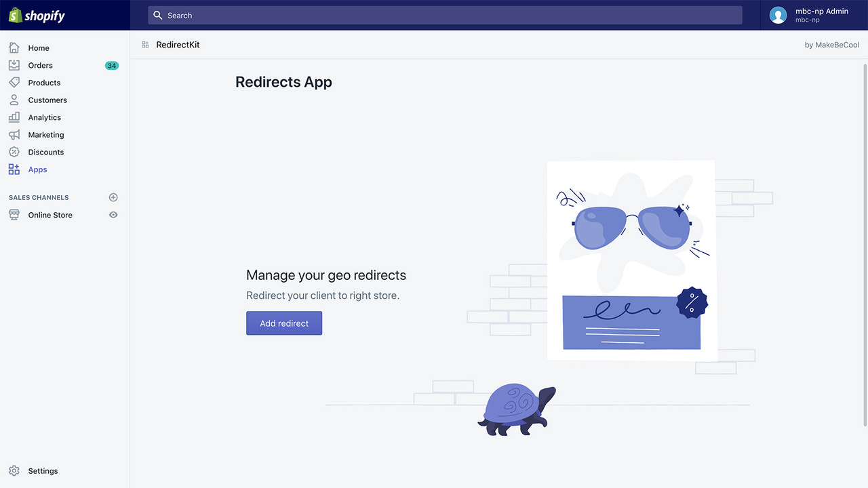
Task: Open the Settings gear at bottom left
Action: 15,470
